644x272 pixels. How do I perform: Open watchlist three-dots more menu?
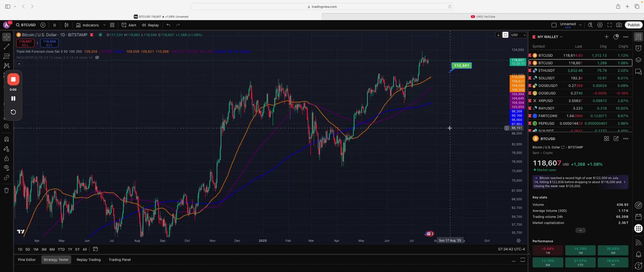click(626, 37)
